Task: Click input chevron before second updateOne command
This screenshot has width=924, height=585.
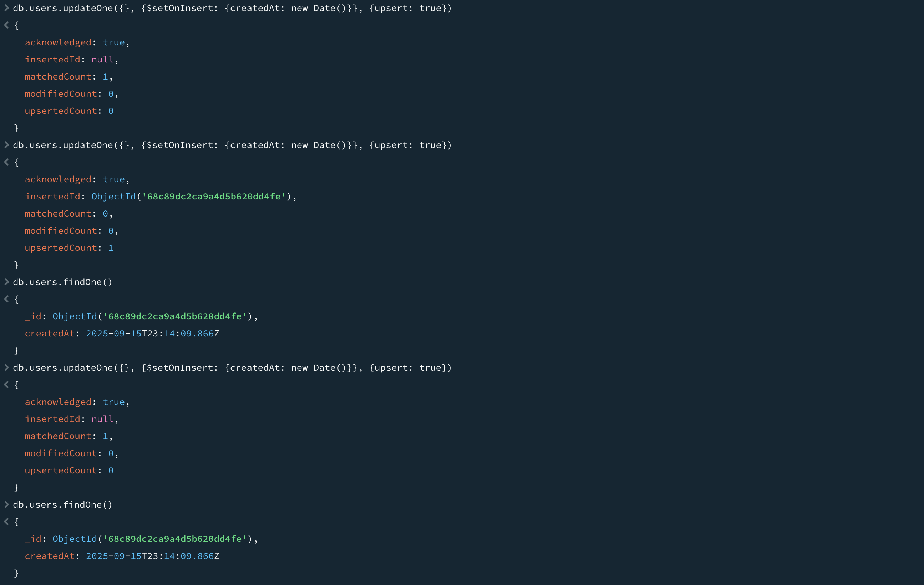Action: pos(6,145)
